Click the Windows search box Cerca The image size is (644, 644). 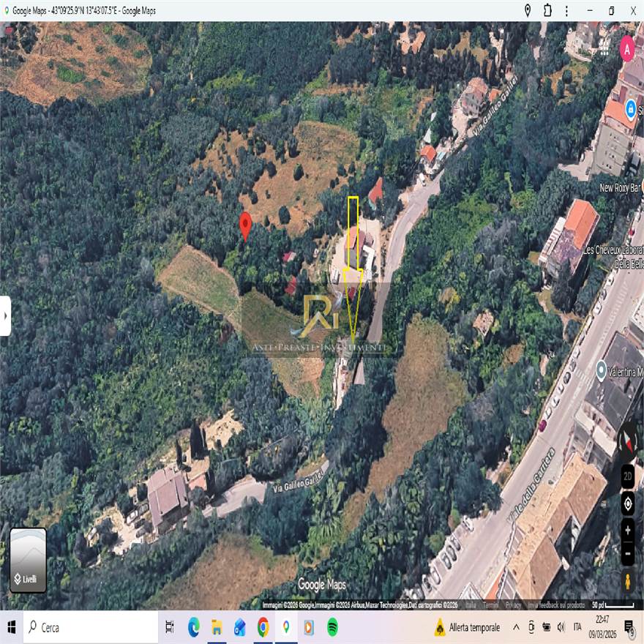coord(91,627)
